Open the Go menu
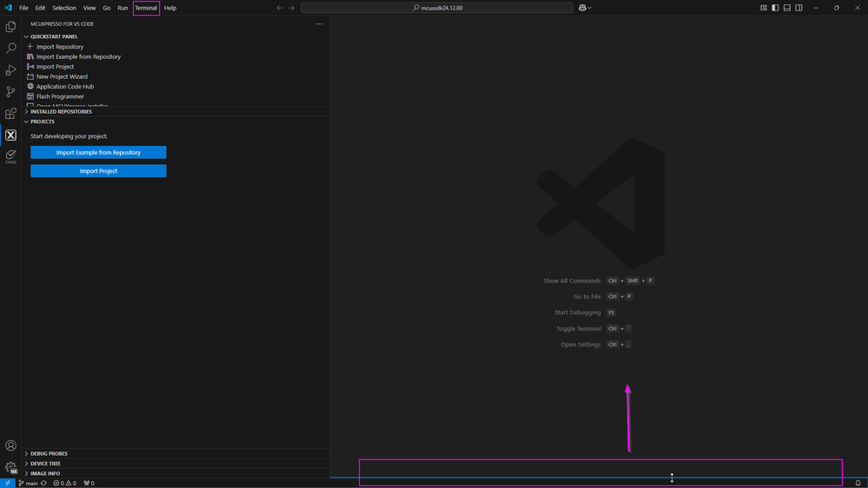Viewport: 868px width, 488px height. pos(106,8)
